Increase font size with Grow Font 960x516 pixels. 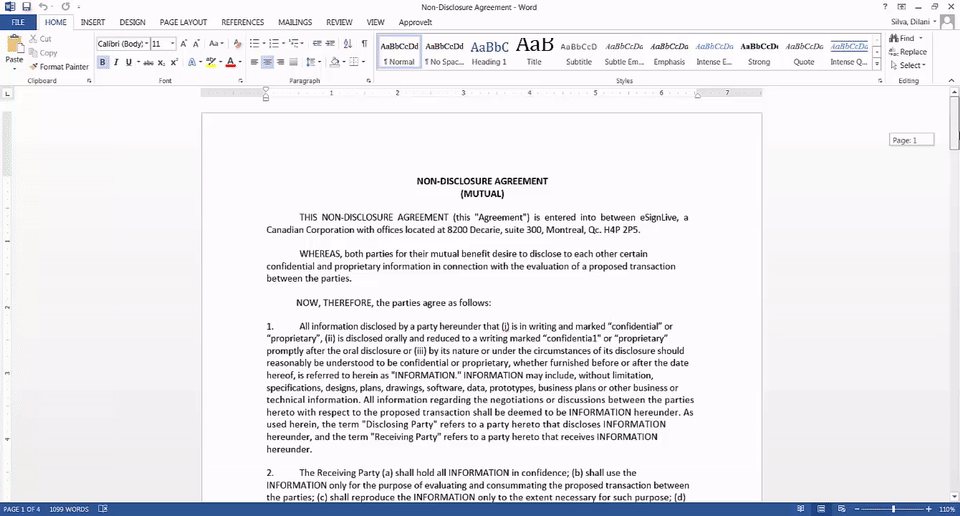pyautogui.click(x=183, y=43)
